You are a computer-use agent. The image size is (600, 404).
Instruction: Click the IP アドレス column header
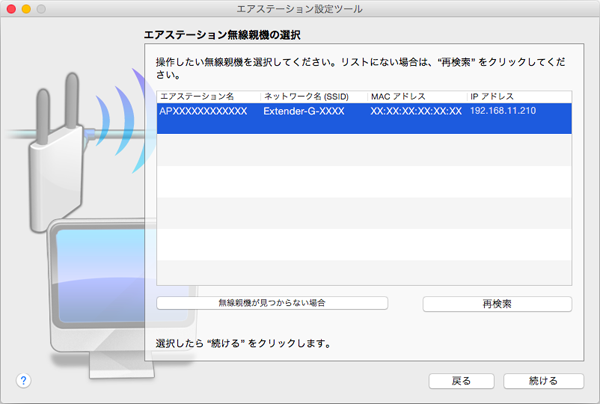point(518,96)
